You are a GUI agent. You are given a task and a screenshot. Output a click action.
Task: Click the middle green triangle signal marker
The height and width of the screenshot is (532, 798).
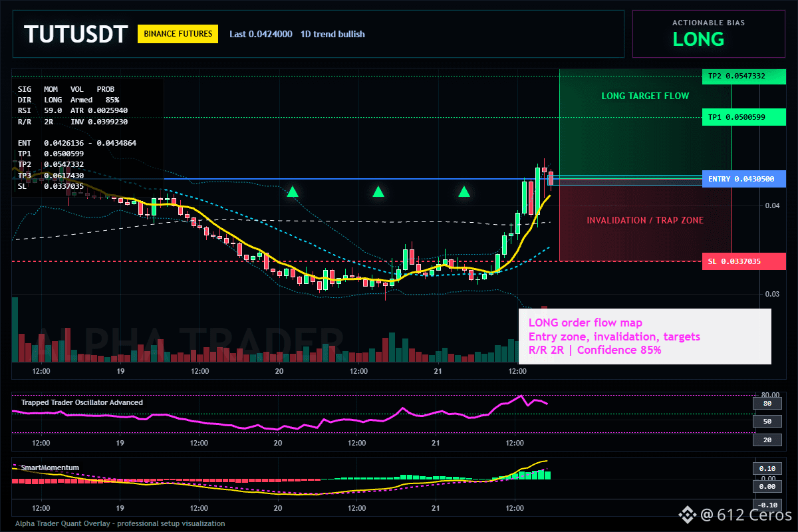(x=378, y=192)
